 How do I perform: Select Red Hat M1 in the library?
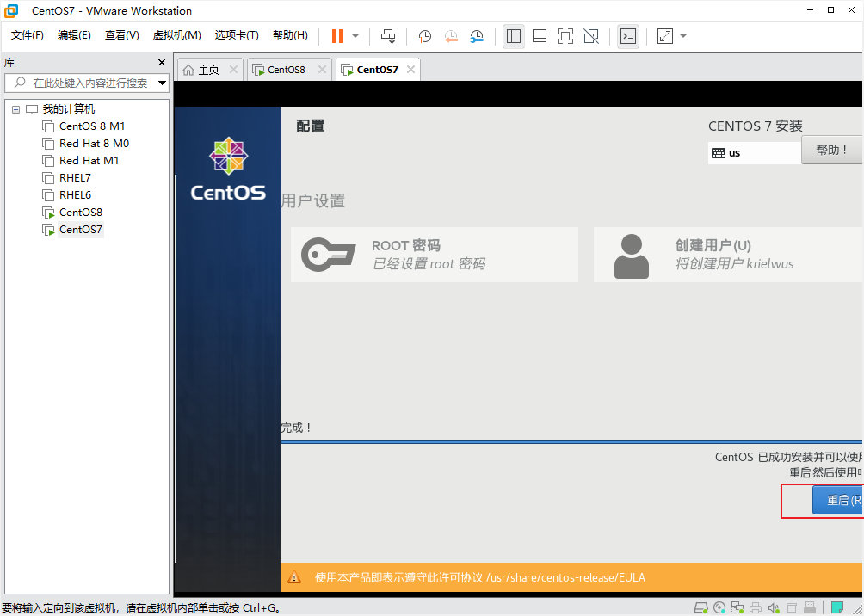click(x=89, y=160)
